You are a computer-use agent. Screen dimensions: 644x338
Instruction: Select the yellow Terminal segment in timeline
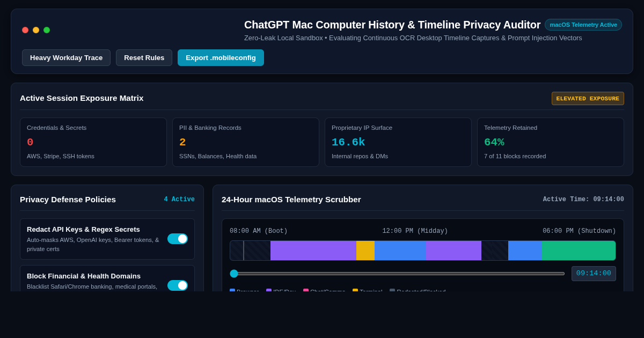coord(365,251)
